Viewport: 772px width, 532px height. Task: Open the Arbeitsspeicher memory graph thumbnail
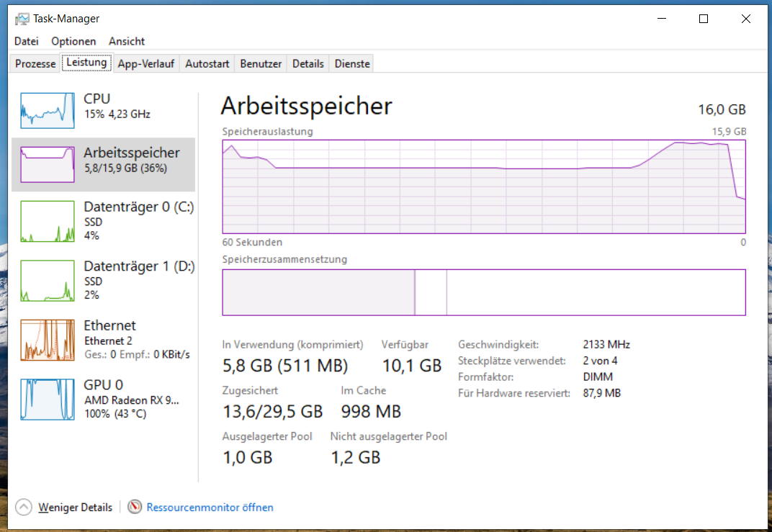48,164
